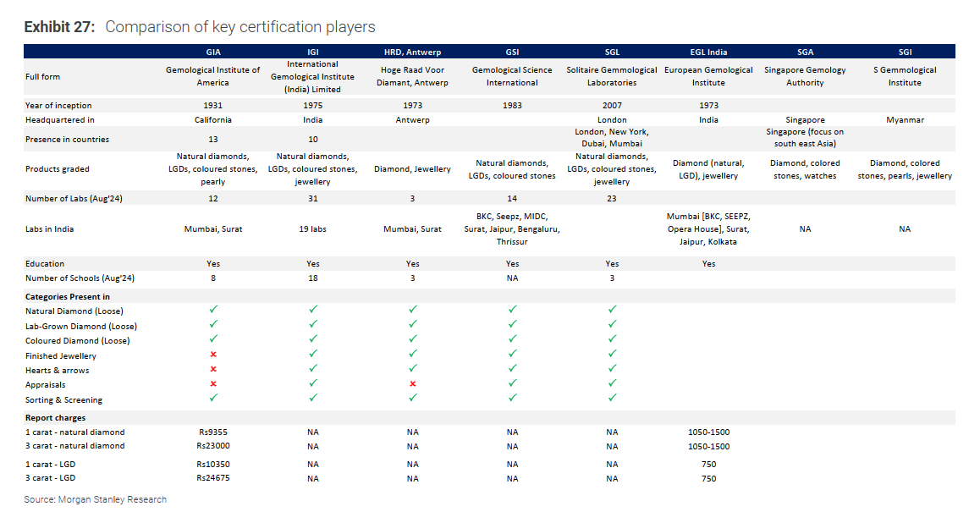Select GSI's Finished Jewellery check mark
The image size is (980, 512).
coord(513,354)
